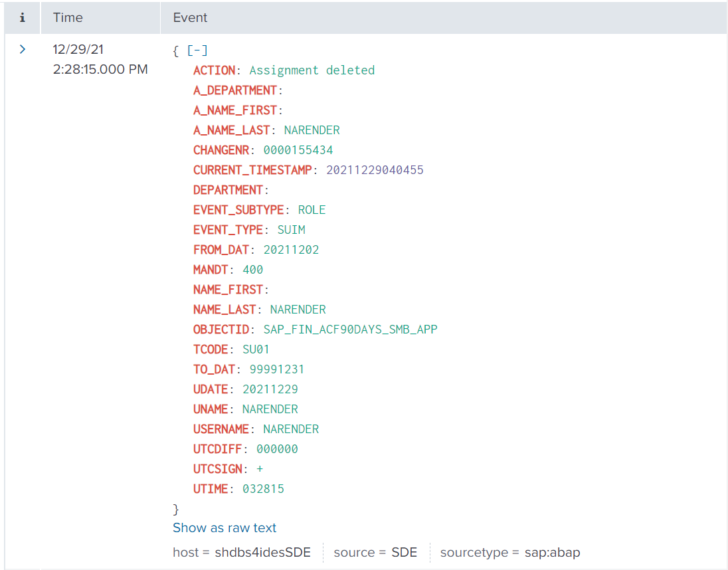
Task: Click the TCODE value SU01
Action: 256,349
